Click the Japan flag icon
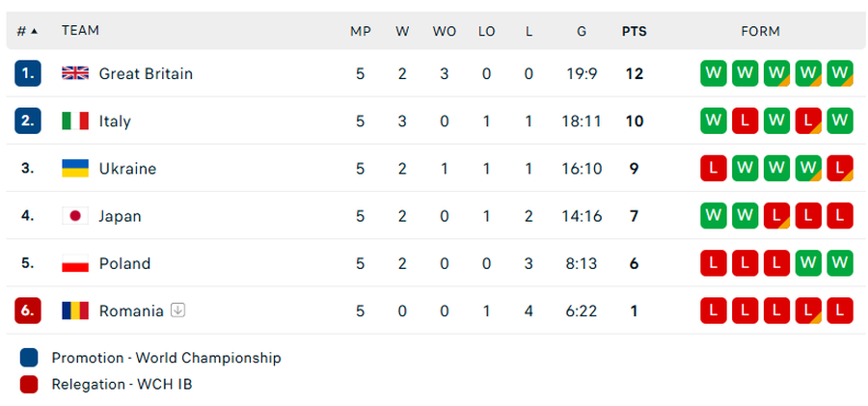Image resolution: width=868 pixels, height=406 pixels. [75, 216]
